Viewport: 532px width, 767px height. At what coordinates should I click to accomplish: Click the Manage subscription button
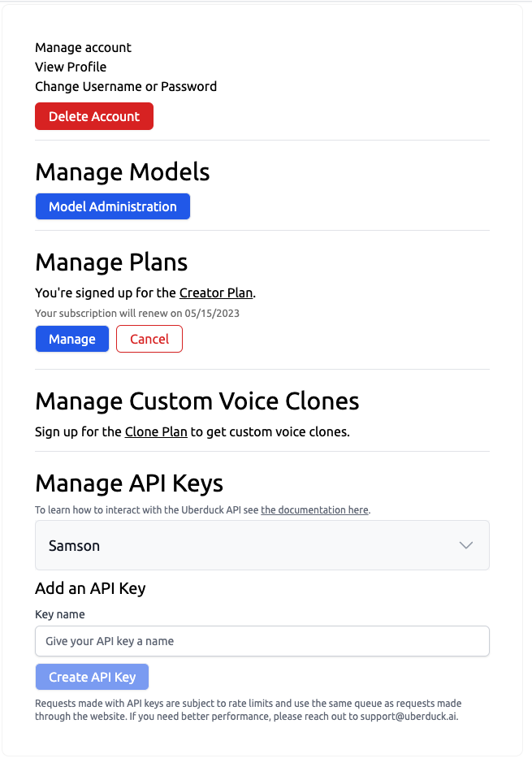point(71,339)
